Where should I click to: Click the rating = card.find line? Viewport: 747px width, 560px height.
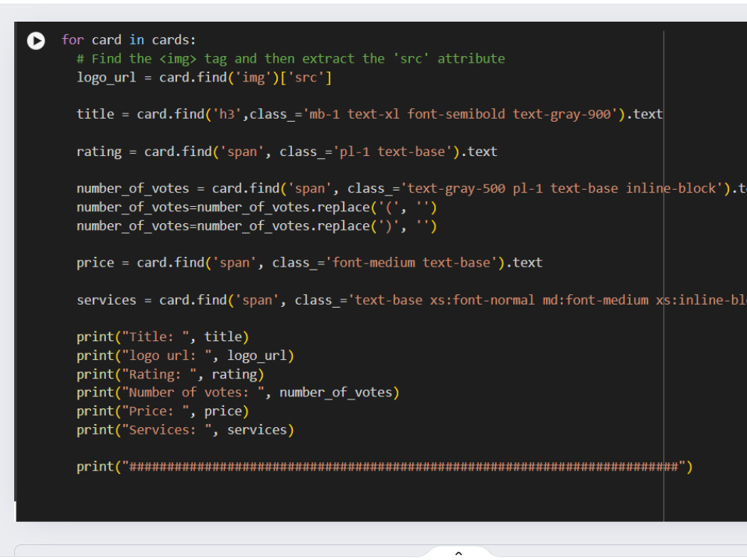click(287, 152)
